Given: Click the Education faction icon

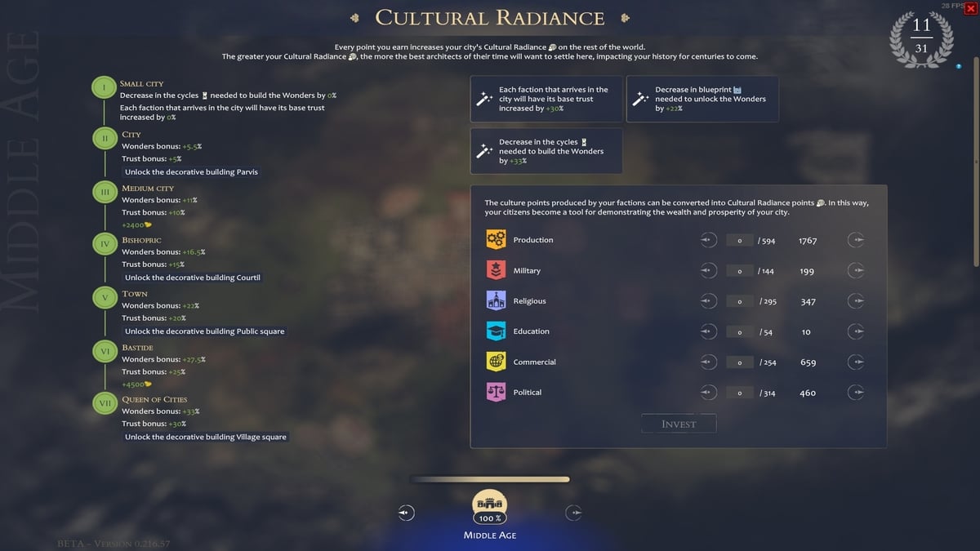Looking at the screenshot, I should (495, 331).
